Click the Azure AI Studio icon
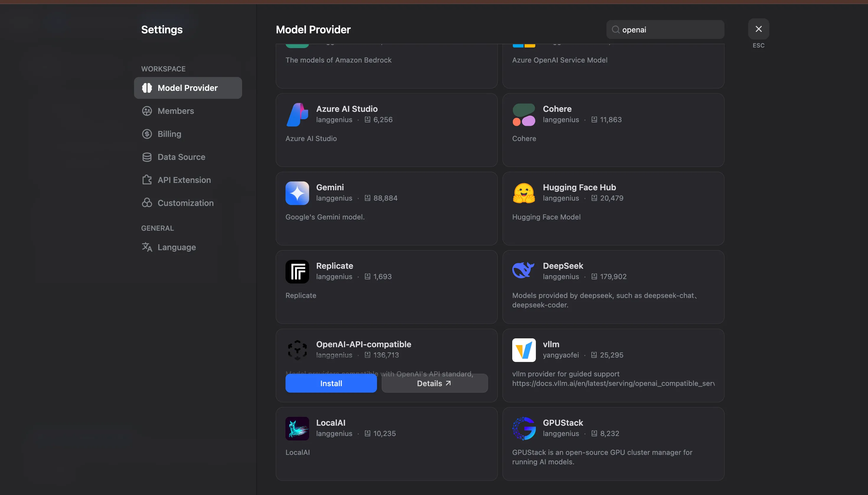Screen dimensions: 868x495 coord(297,115)
